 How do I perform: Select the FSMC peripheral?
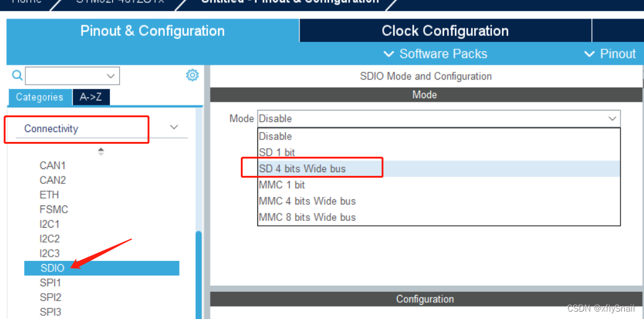tap(54, 209)
